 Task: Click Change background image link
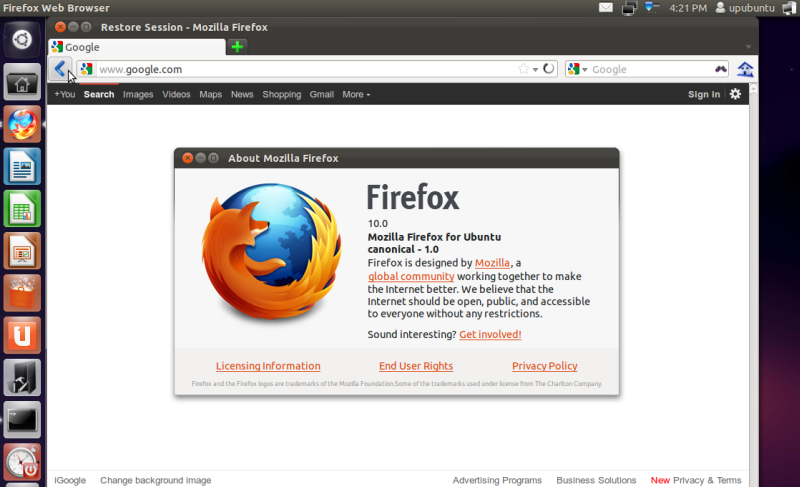156,480
